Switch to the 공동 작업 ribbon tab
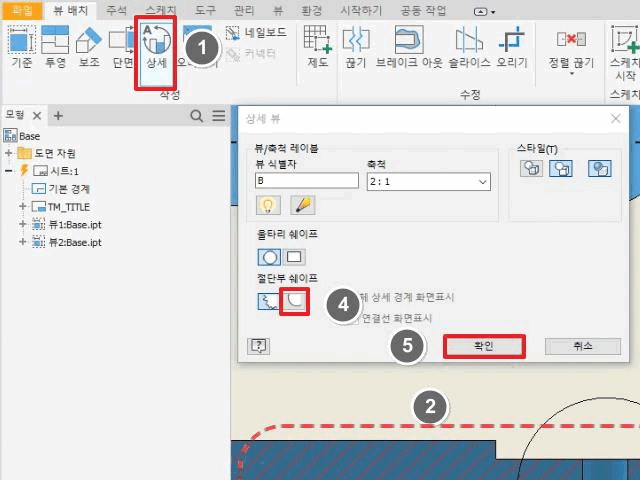 [423, 10]
